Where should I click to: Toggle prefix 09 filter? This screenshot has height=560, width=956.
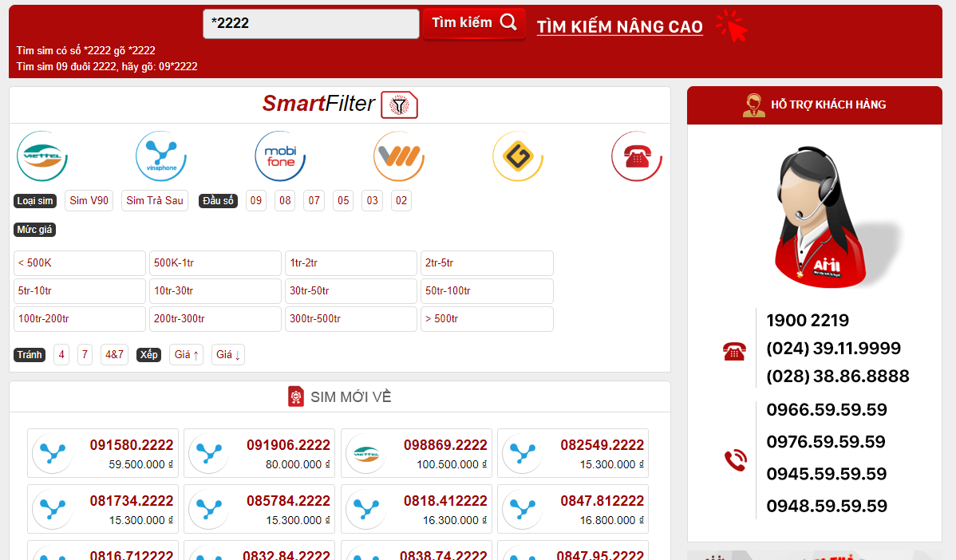tap(256, 200)
